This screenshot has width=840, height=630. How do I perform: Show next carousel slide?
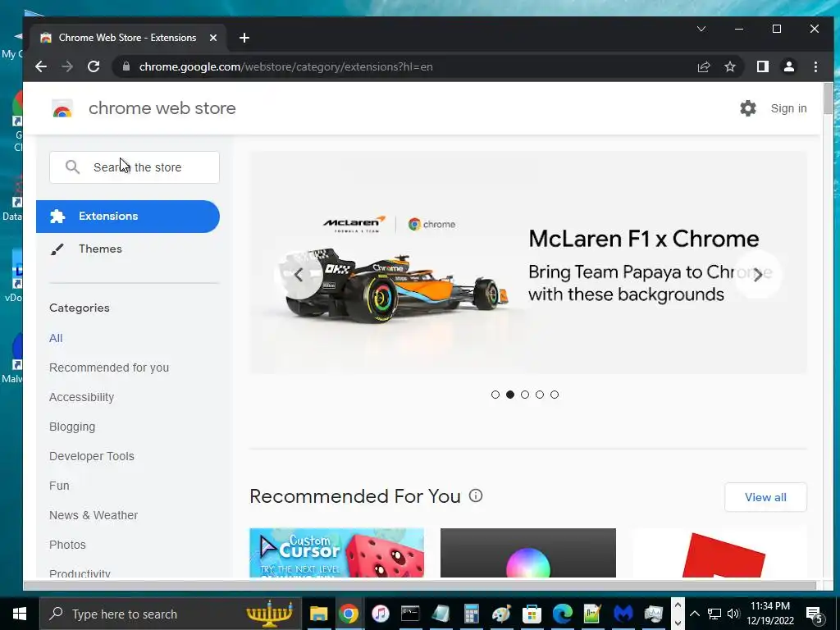[x=757, y=275]
